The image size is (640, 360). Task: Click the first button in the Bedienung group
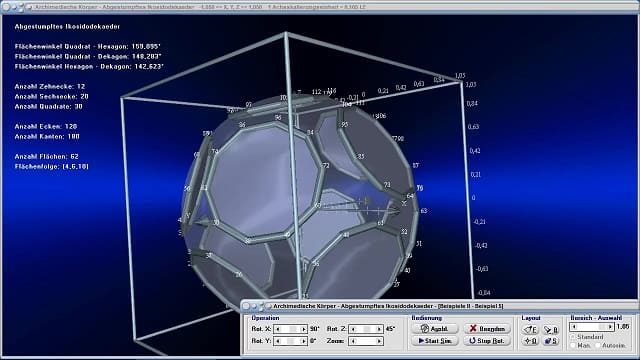point(435,329)
